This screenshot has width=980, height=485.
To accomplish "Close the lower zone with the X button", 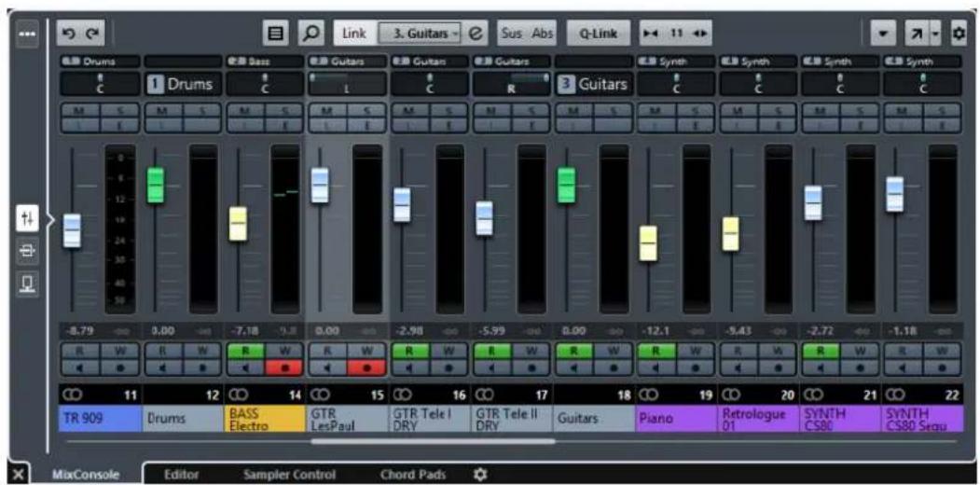I will (18, 475).
